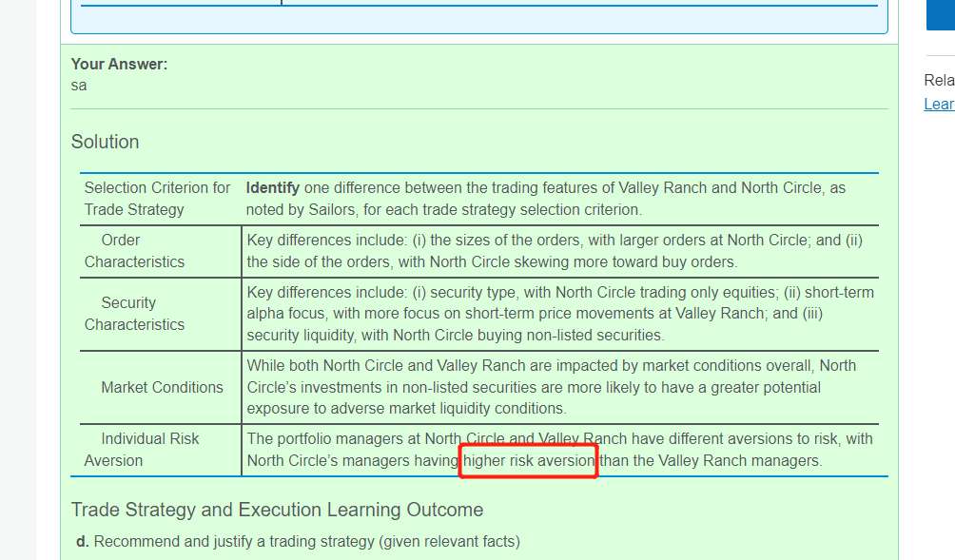The height and width of the screenshot is (560, 955).
Task: Click the market liquidity conditions explanation text
Action: click(x=551, y=387)
